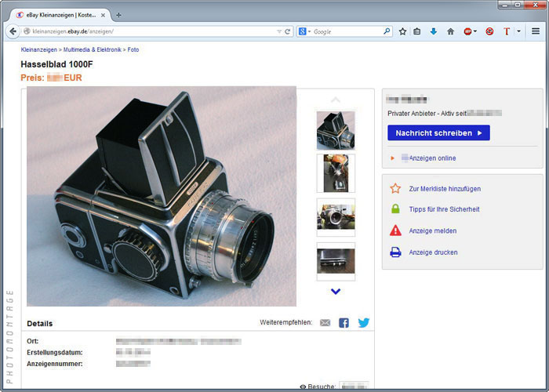Open the Foto category breadcrumb

click(x=133, y=49)
